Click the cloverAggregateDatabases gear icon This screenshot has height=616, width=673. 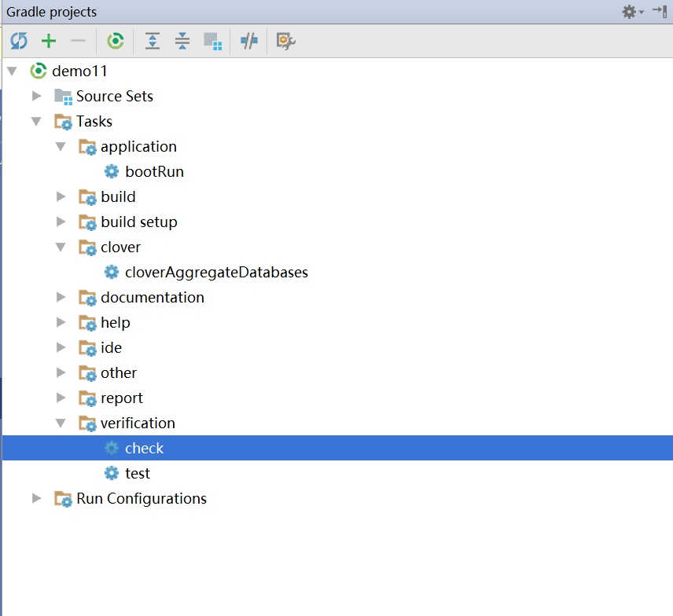point(112,272)
